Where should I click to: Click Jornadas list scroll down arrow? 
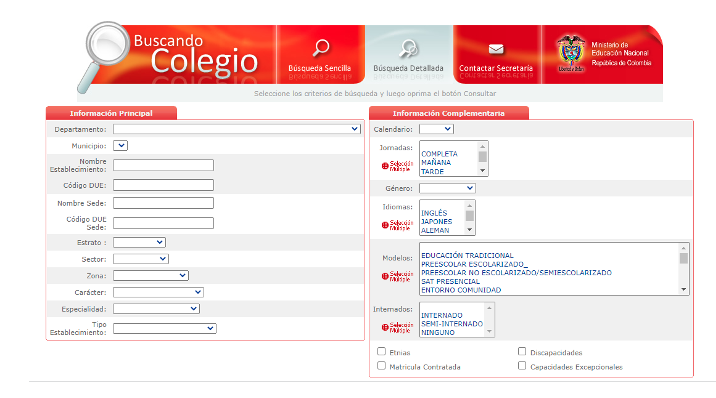(483, 171)
